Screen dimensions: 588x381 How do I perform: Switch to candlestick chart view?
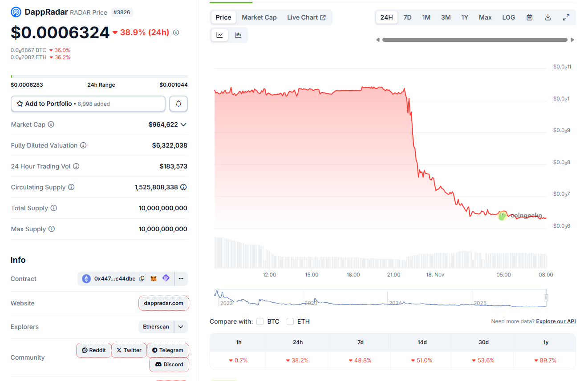point(238,35)
